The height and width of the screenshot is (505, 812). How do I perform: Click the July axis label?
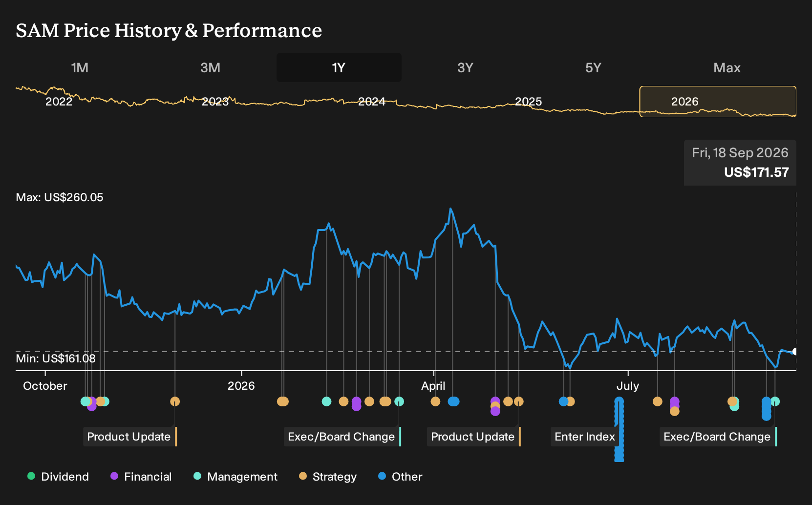[x=628, y=386]
